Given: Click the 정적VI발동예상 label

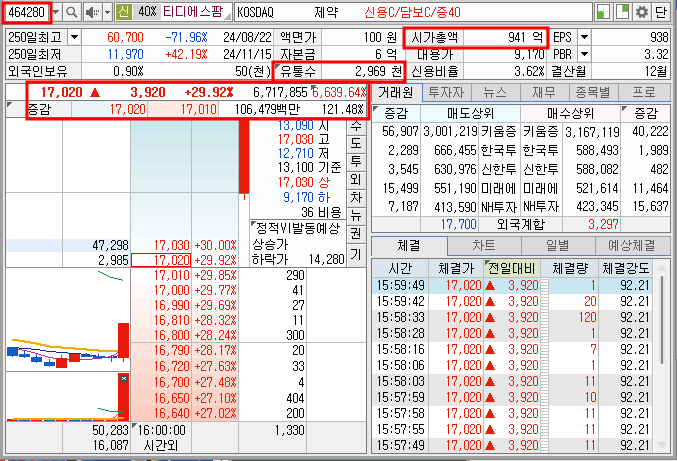Looking at the screenshot, I should tap(298, 228).
